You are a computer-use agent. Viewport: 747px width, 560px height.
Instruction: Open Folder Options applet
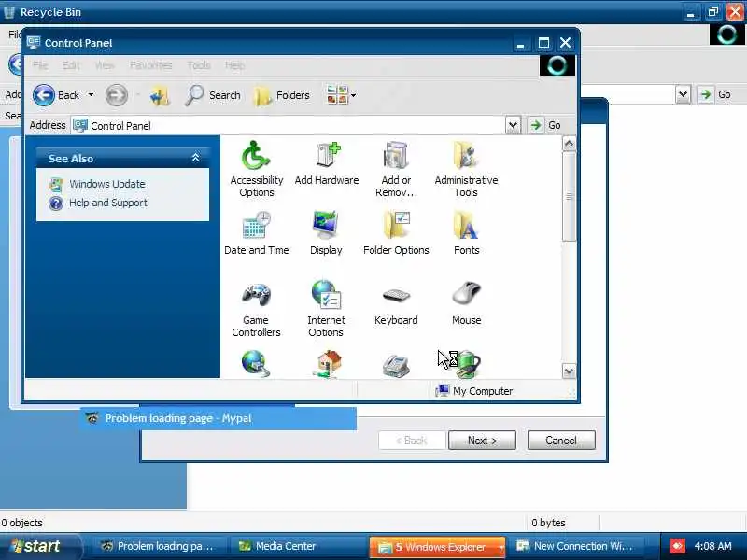click(396, 233)
